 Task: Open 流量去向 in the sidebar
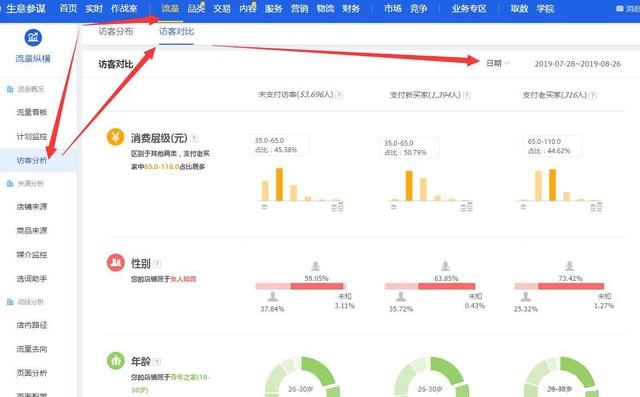(32, 349)
